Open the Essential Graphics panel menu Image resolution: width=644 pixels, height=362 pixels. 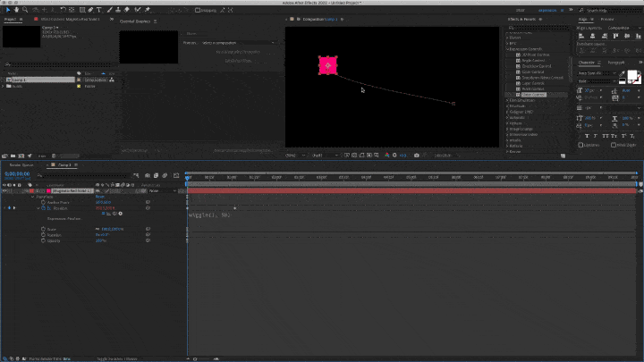[x=156, y=21]
